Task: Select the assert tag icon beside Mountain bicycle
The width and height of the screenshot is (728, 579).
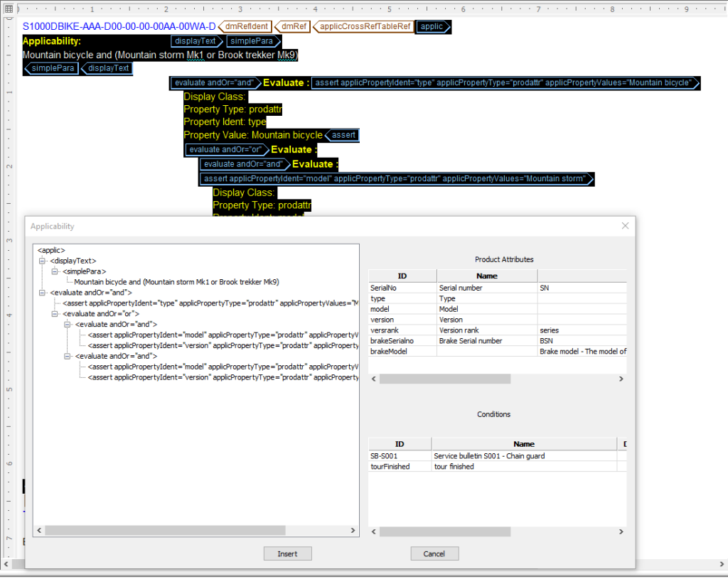Action: click(x=343, y=135)
